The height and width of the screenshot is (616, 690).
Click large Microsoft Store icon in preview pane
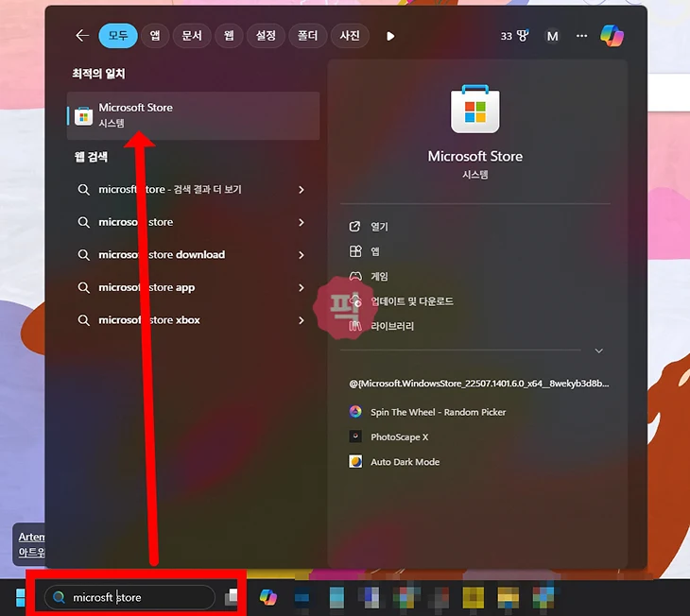[x=475, y=109]
